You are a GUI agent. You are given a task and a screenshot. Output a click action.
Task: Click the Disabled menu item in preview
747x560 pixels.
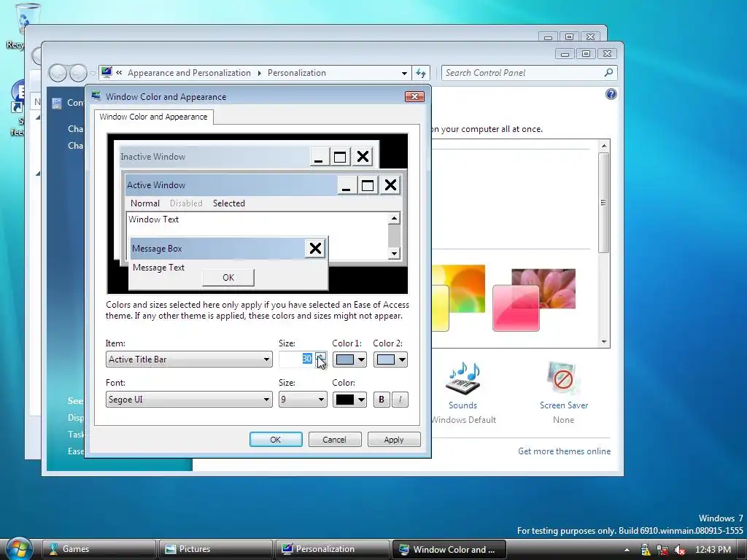(186, 203)
